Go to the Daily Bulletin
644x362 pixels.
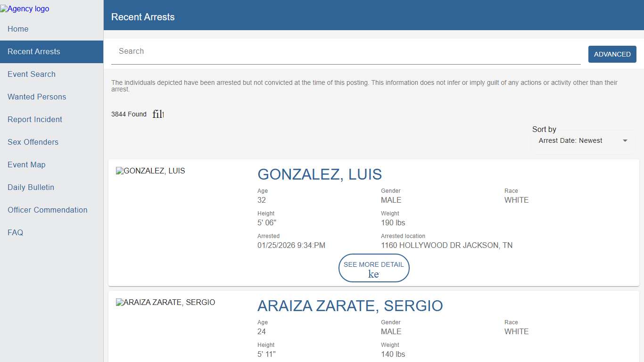31,187
